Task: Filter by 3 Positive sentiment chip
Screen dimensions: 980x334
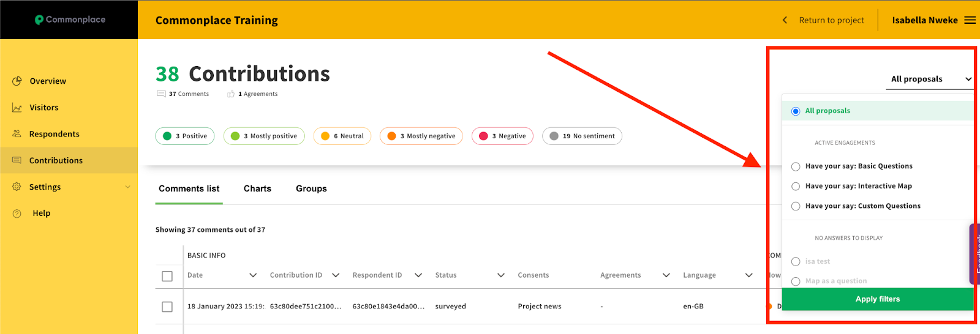Action: point(185,136)
